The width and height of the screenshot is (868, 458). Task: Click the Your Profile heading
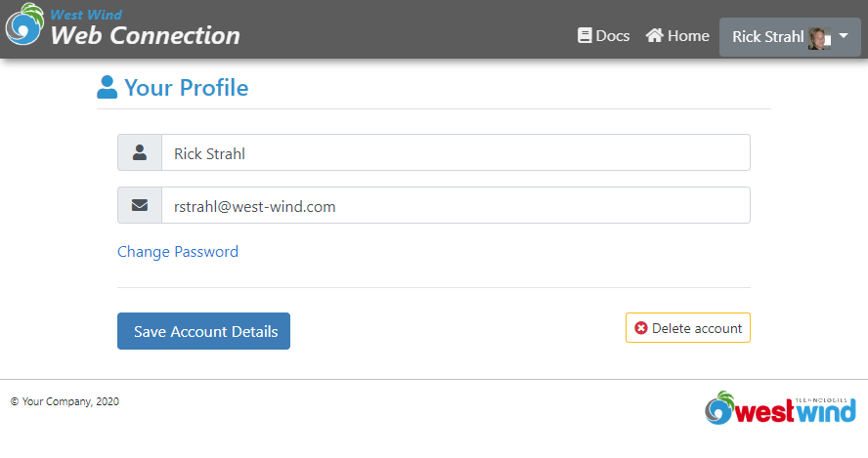[187, 87]
